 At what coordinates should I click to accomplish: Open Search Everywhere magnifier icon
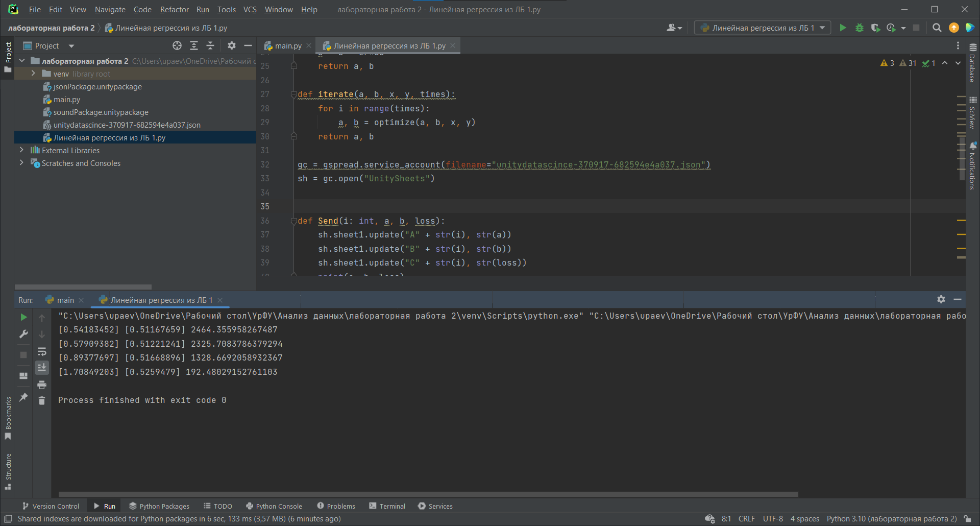[937, 28]
